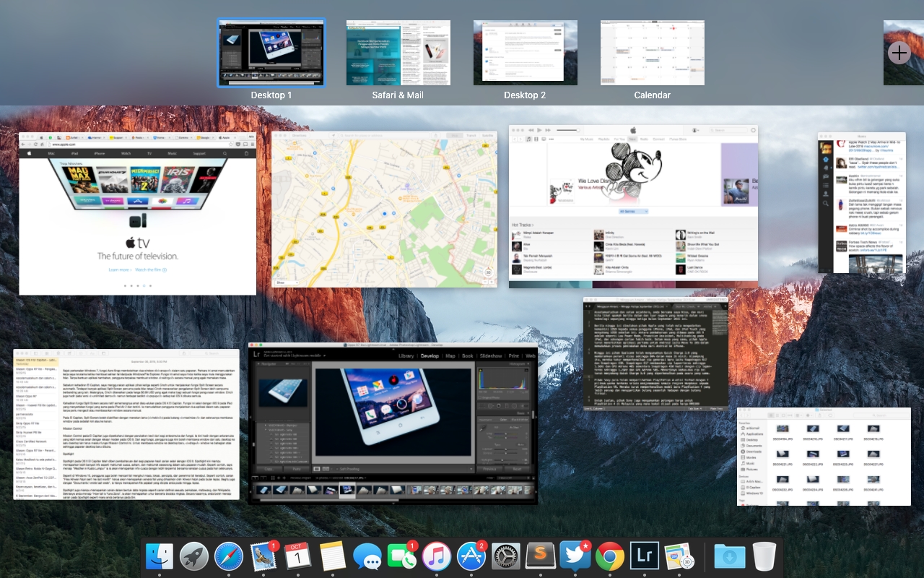This screenshot has width=924, height=578.
Task: Click Twitter window profile person icon
Action: tap(826, 194)
